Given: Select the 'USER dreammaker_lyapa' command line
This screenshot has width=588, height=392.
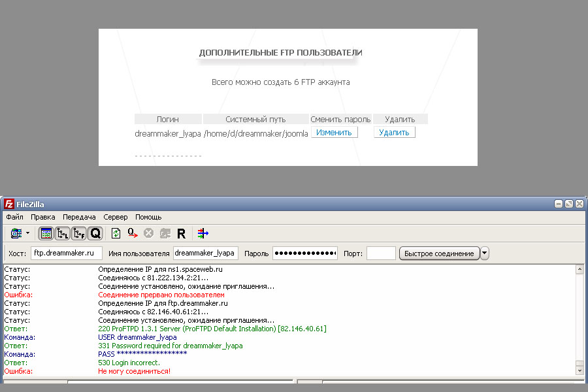Looking at the screenshot, I should (x=137, y=337).
